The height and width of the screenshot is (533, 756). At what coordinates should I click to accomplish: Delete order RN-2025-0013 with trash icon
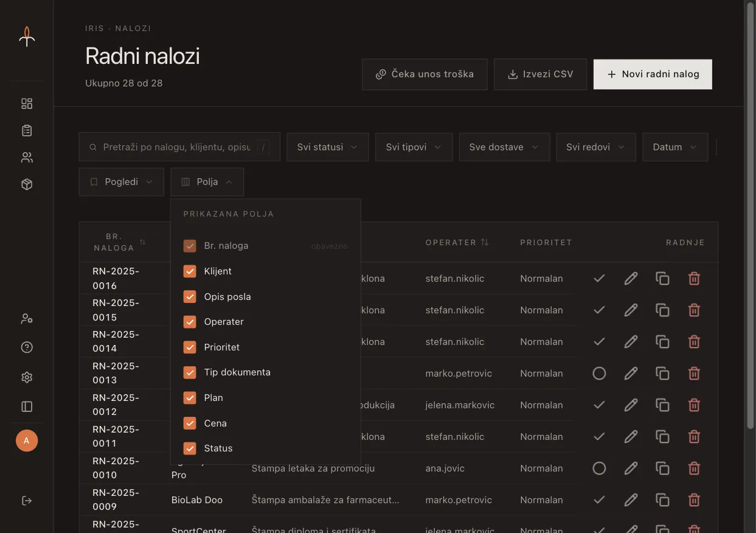click(694, 373)
